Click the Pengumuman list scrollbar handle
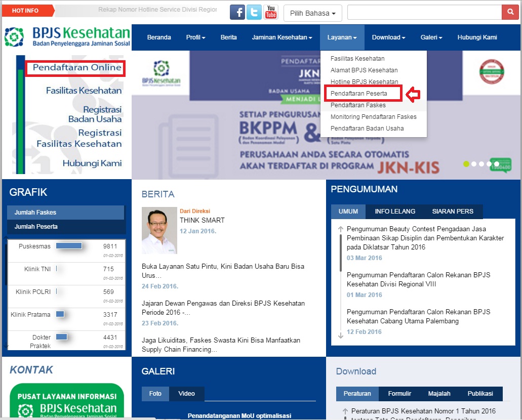 [341, 253]
